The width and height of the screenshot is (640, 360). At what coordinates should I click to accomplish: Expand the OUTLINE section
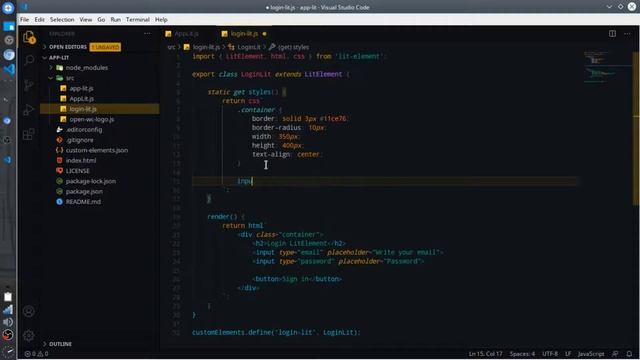pyautogui.click(x=60, y=344)
